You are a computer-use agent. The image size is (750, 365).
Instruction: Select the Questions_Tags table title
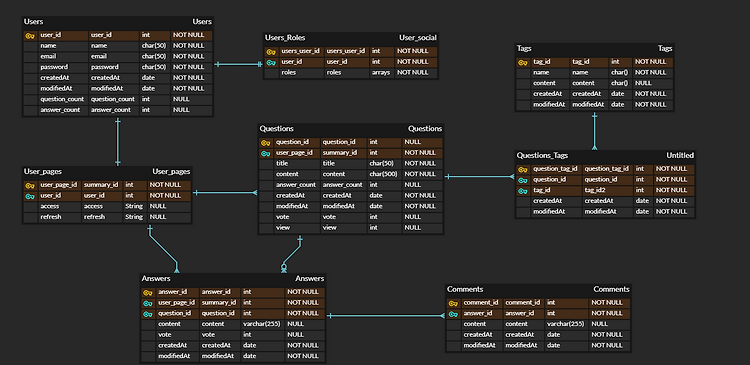pos(542,155)
